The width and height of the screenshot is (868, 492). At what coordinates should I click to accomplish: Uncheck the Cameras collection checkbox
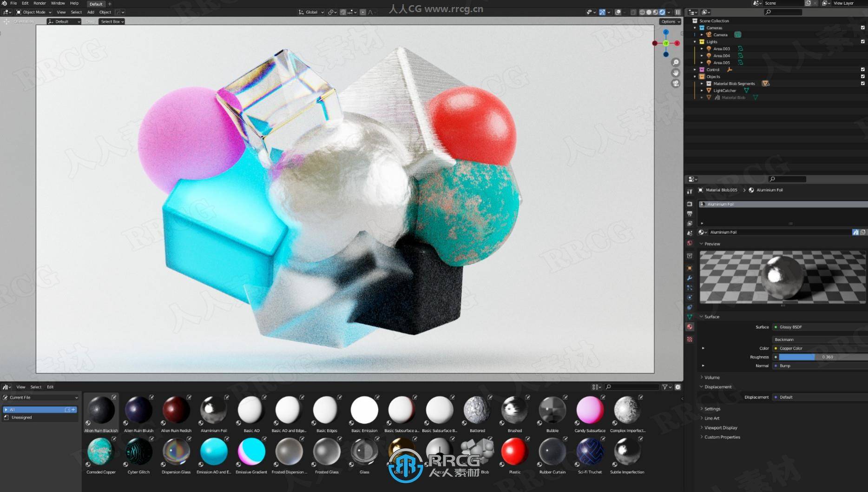click(863, 28)
